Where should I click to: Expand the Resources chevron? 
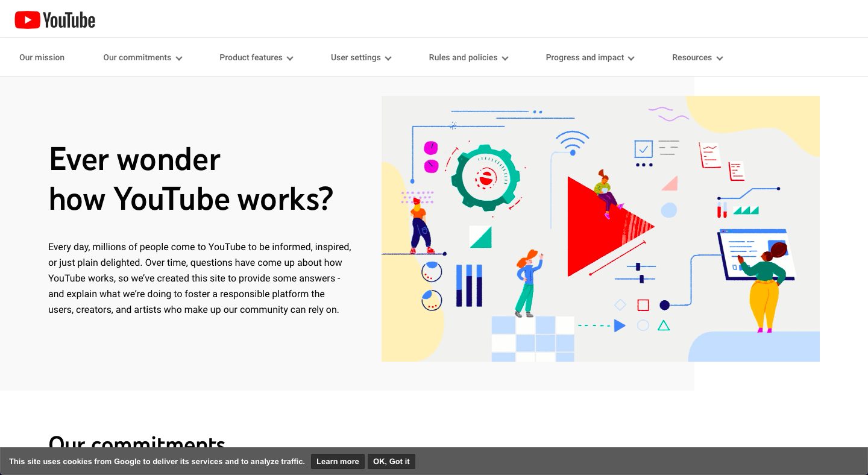tap(720, 58)
